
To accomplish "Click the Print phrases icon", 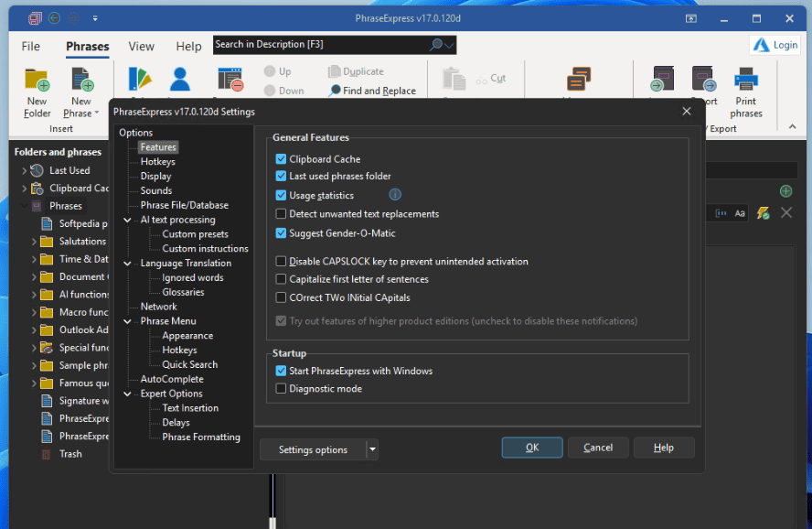I will coord(746,80).
